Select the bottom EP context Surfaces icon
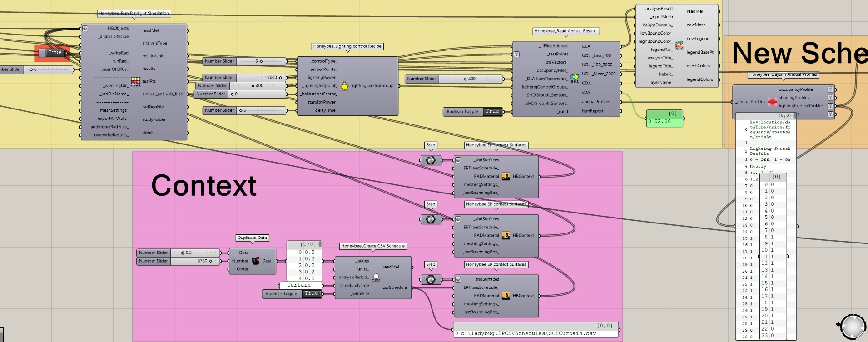Screen dimensions: 868x342 [x=506, y=296]
